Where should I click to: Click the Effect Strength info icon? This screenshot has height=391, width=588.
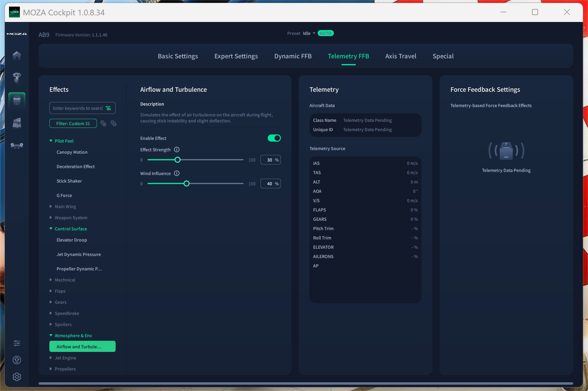pos(177,150)
